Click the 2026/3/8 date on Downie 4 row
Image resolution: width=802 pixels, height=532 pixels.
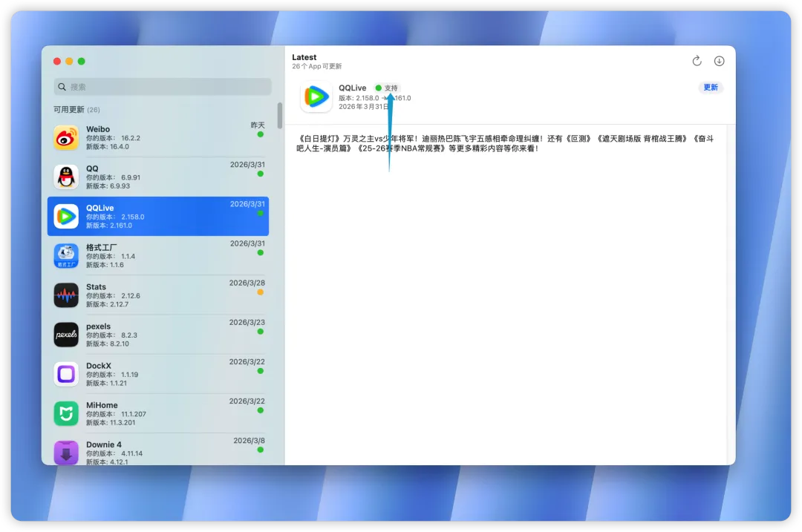tap(249, 440)
